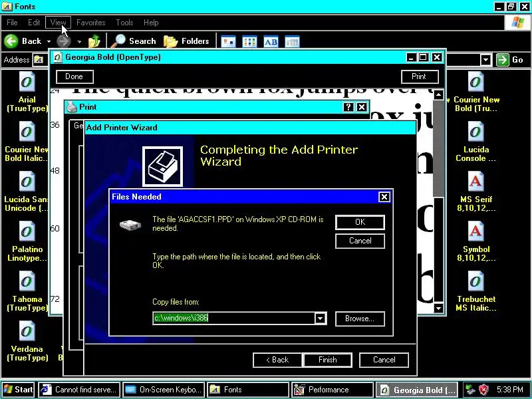Switch to Details view icon

tap(292, 41)
